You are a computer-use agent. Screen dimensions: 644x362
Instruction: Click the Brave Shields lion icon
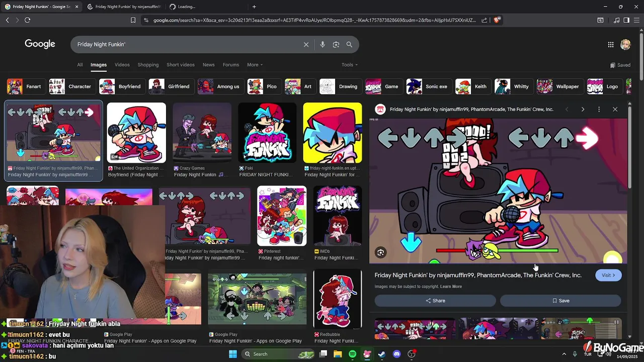click(497, 20)
